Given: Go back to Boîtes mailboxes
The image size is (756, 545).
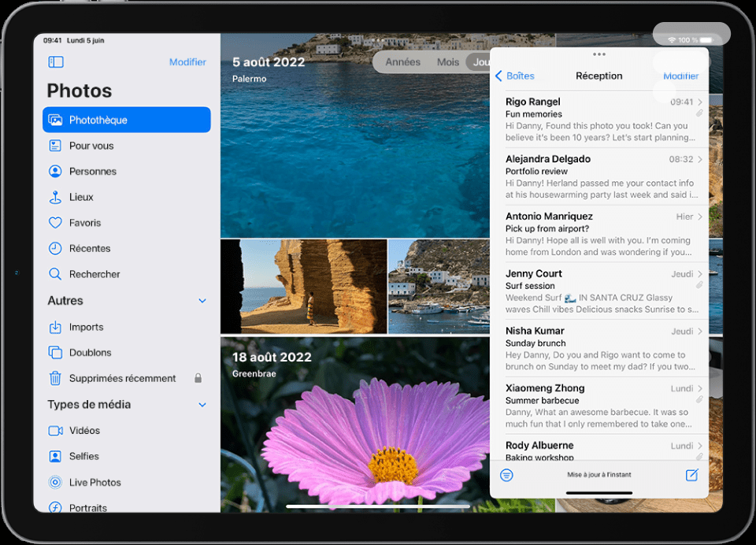Looking at the screenshot, I should [515, 76].
